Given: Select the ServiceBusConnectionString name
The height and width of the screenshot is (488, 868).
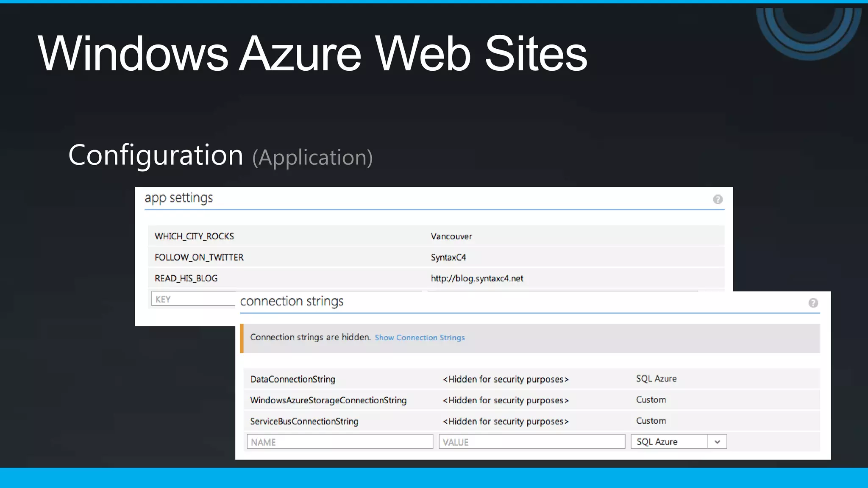Looking at the screenshot, I should coord(304,421).
